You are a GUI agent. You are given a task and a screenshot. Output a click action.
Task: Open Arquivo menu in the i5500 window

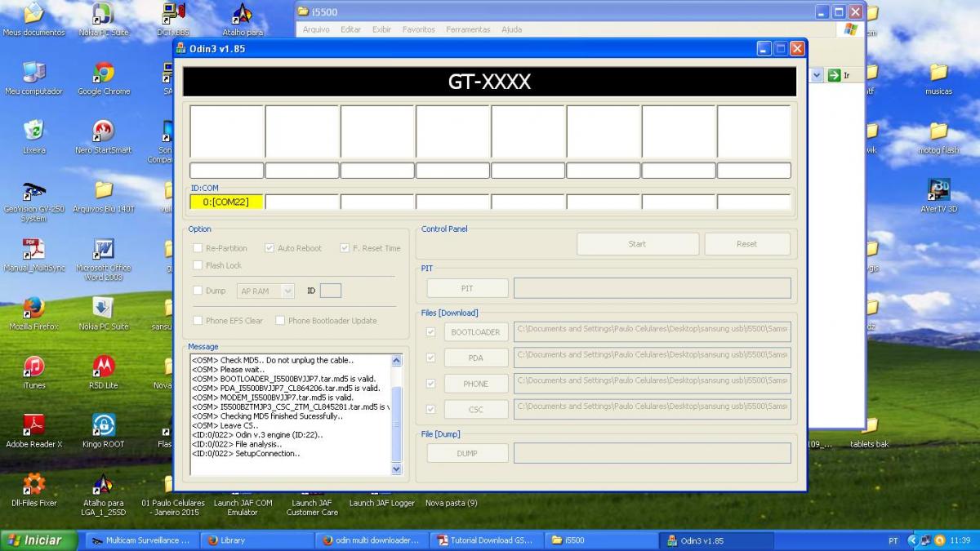click(316, 29)
